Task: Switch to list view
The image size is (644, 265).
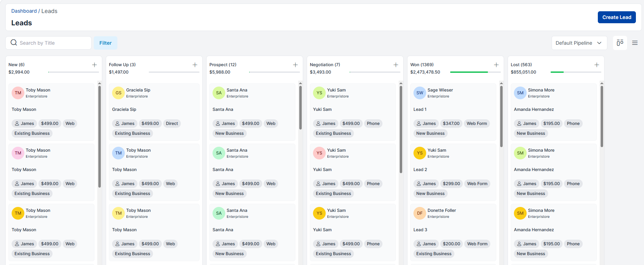Action: [635, 43]
